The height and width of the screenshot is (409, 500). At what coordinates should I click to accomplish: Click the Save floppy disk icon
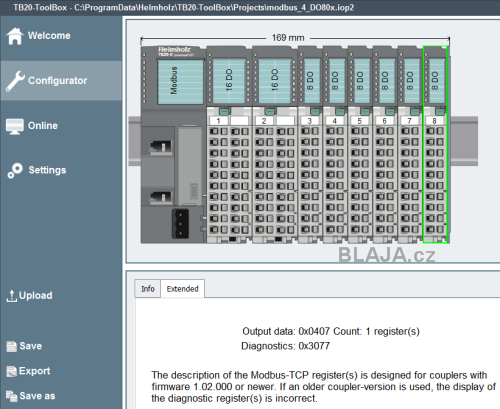pyautogui.click(x=11, y=346)
